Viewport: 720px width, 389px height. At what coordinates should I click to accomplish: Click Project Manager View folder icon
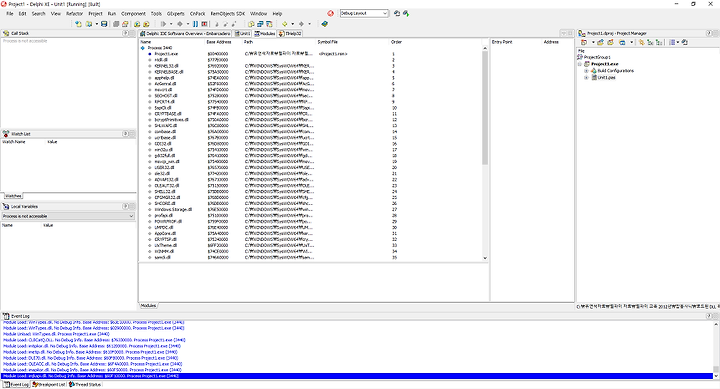(x=622, y=42)
